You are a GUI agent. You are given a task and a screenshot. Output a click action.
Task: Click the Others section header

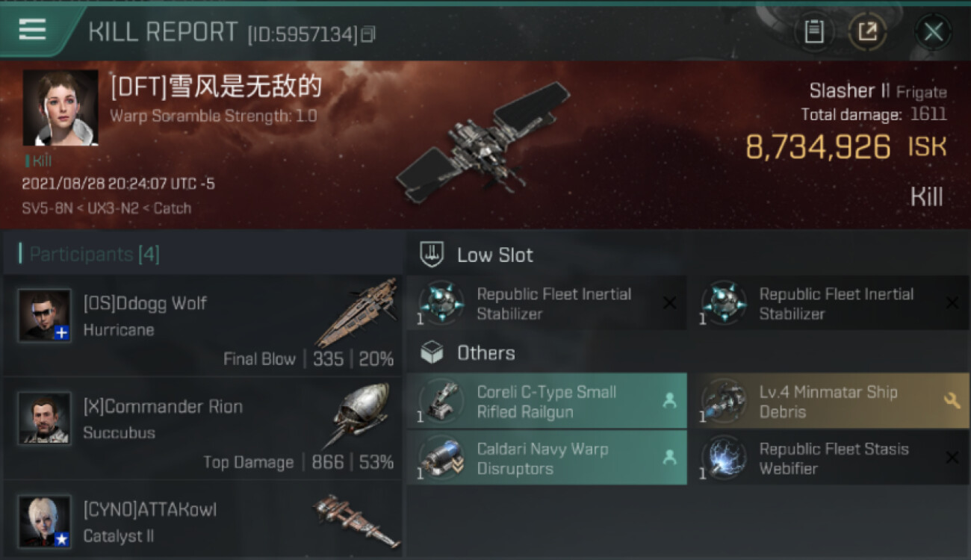(x=485, y=353)
